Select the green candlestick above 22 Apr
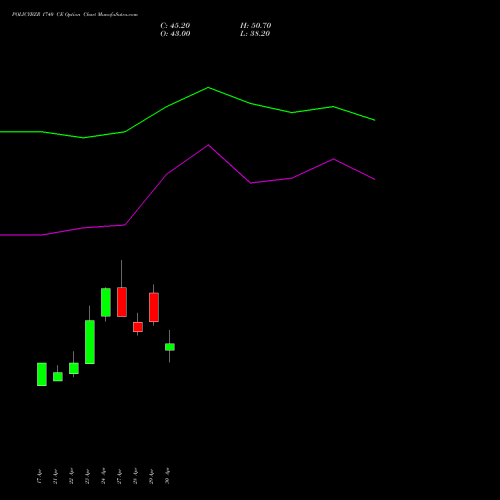Viewport: 500px width, 500px height. tap(74, 368)
